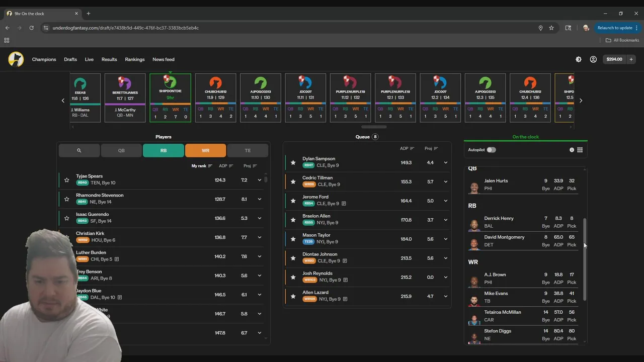Image resolution: width=644 pixels, height=362 pixels.
Task: Expand Jerome Ford queue details
Action: (445, 201)
